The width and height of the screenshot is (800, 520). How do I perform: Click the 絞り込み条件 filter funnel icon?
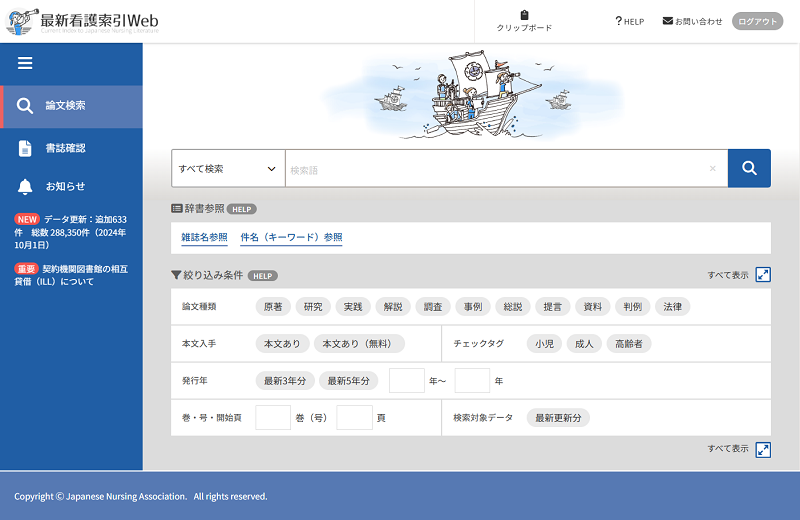[176, 275]
